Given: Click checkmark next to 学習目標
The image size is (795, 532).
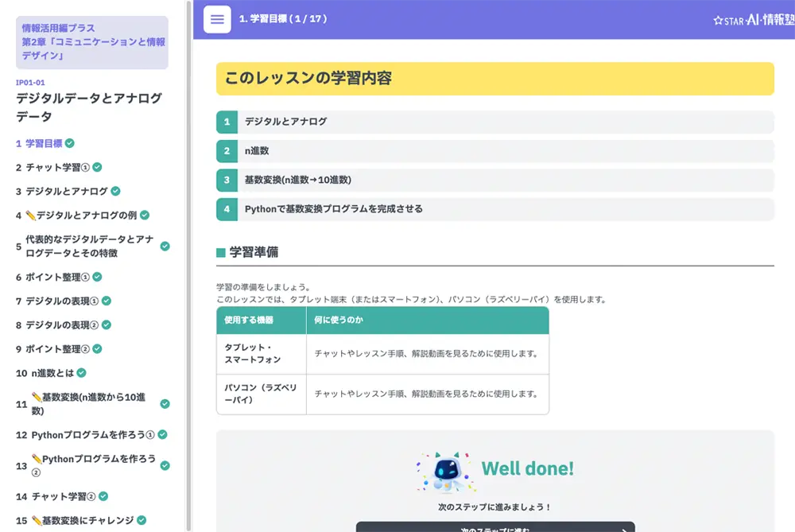Looking at the screenshot, I should coord(70,143).
